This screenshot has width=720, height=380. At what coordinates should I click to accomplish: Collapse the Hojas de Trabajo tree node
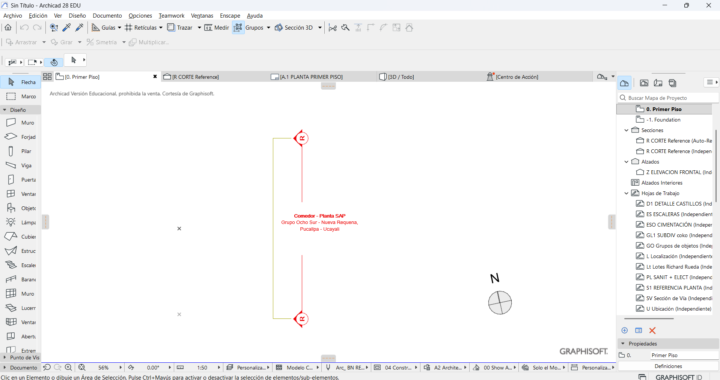click(x=626, y=193)
